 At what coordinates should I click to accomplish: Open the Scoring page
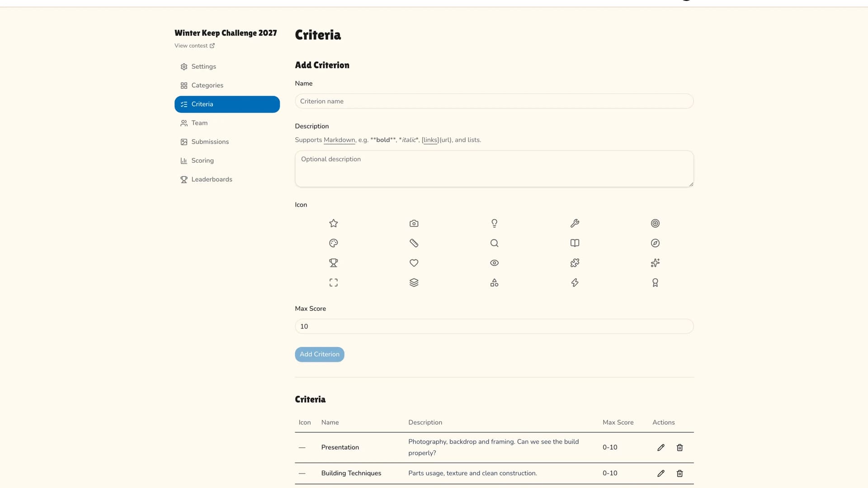click(227, 160)
